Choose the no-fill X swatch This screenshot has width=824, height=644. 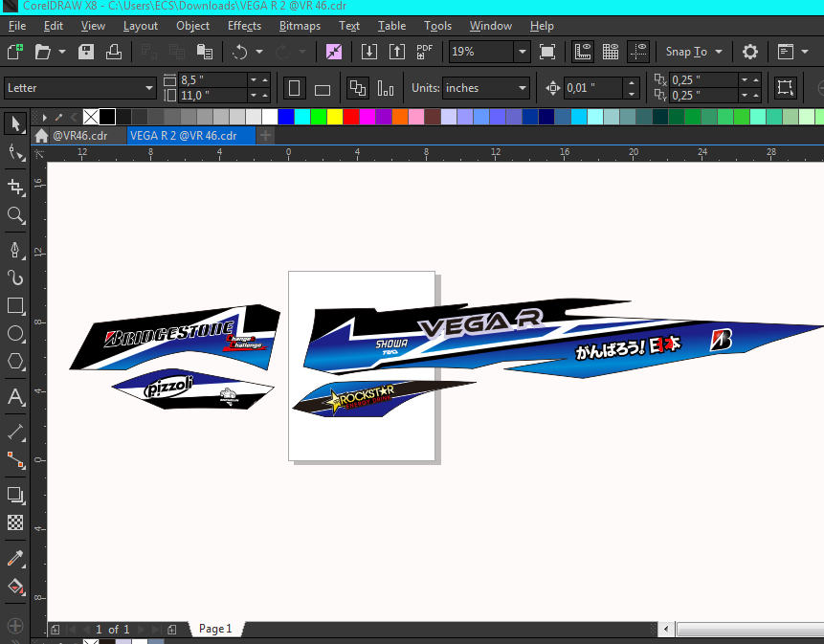pyautogui.click(x=91, y=117)
